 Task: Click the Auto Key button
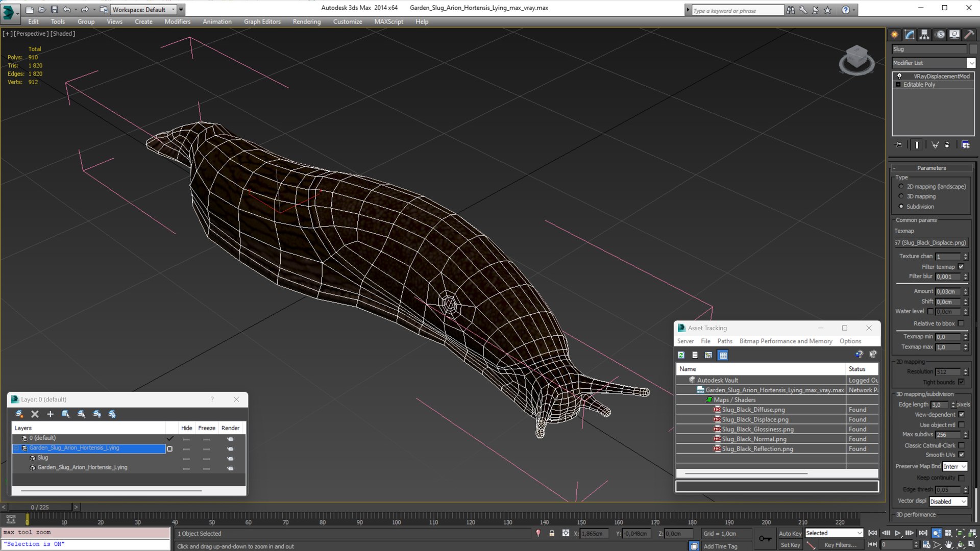point(790,533)
